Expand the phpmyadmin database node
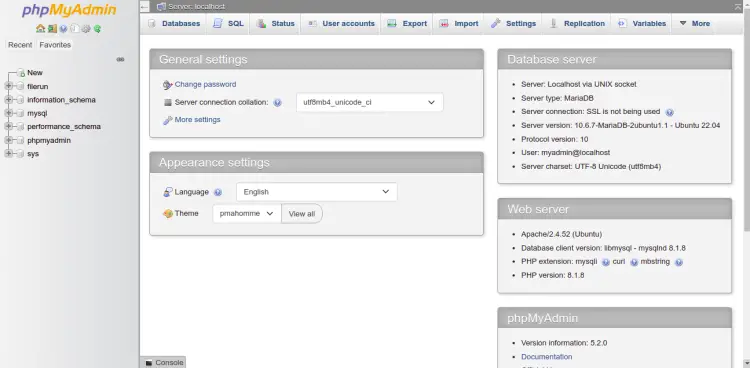Image resolution: width=750 pixels, height=368 pixels. [8, 141]
